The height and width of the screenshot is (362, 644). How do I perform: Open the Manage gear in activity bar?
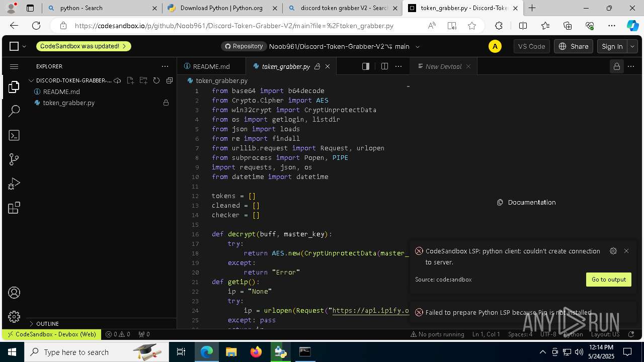pos(14,316)
